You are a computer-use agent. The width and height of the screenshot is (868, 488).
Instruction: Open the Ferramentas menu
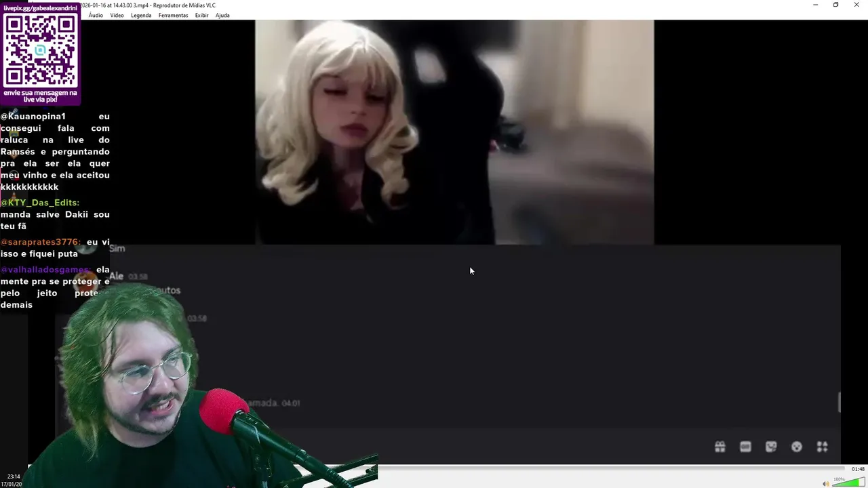(173, 15)
